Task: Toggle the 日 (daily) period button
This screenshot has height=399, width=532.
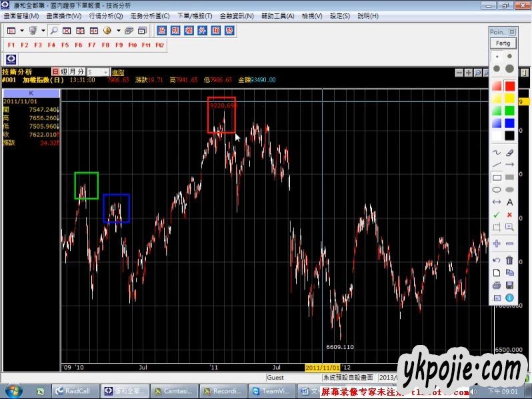Action: (x=55, y=71)
